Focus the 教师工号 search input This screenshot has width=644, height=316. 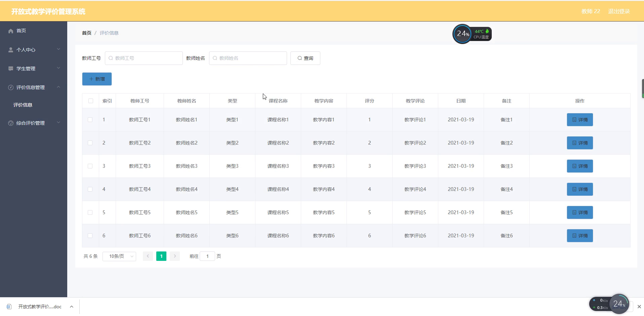[144, 58]
